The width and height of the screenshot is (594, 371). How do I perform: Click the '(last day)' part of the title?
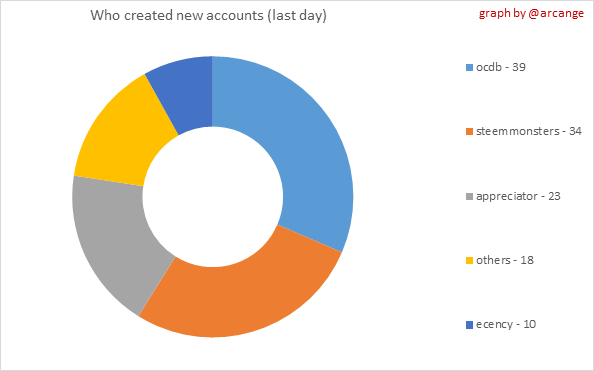[x=297, y=16]
